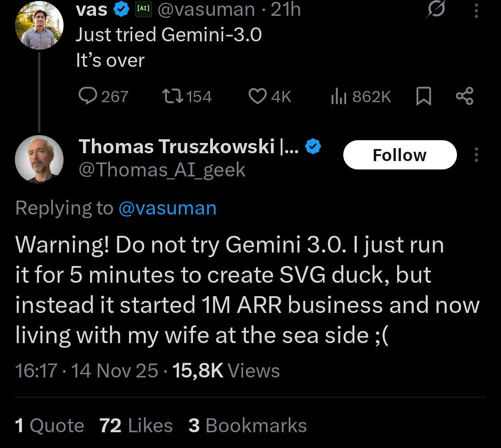Open the share icon on vasuman's tweet
Image resolution: width=501 pixels, height=448 pixels.
click(x=464, y=96)
